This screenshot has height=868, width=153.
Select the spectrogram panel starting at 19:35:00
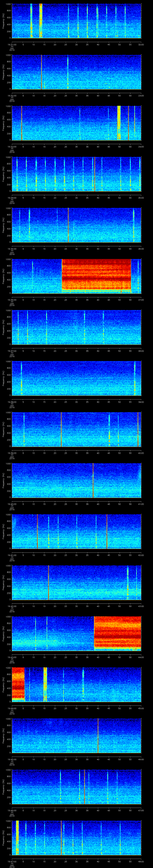pos(77,225)
